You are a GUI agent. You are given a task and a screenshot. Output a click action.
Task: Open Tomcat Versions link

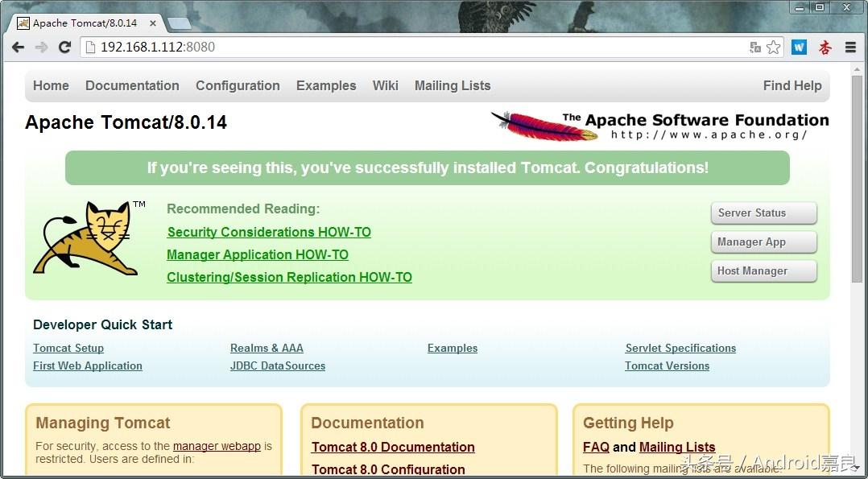667,366
